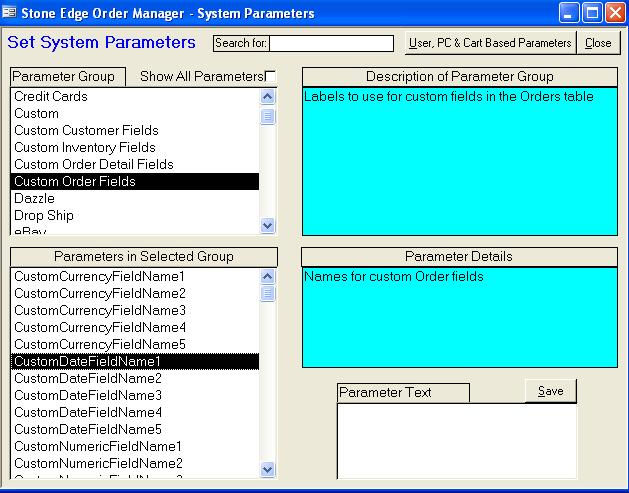629x493 pixels.
Task: Maximize the System Parameters window
Action: [592, 12]
